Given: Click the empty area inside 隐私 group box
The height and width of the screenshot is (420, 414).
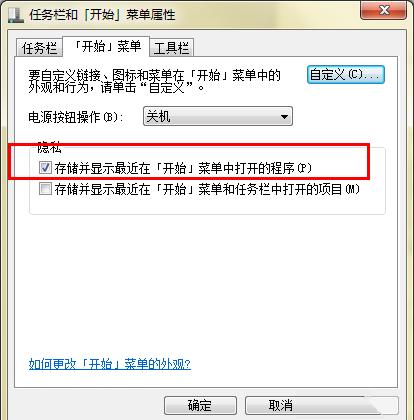Looking at the screenshot, I should 207,205.
